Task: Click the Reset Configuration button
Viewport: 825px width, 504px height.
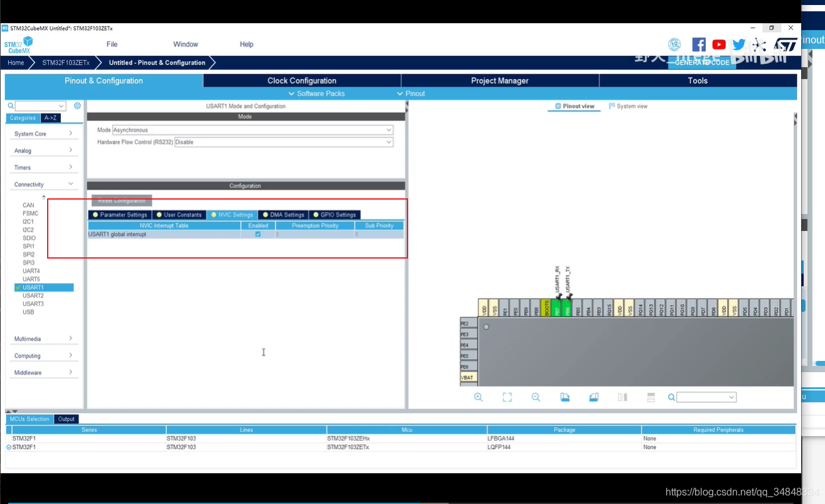Action: tap(122, 201)
